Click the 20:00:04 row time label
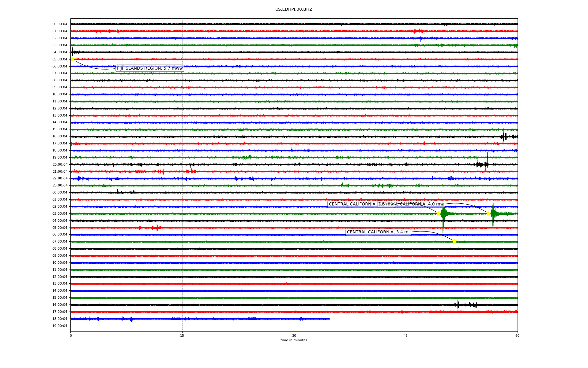The height and width of the screenshot is (368, 588). (x=60, y=164)
